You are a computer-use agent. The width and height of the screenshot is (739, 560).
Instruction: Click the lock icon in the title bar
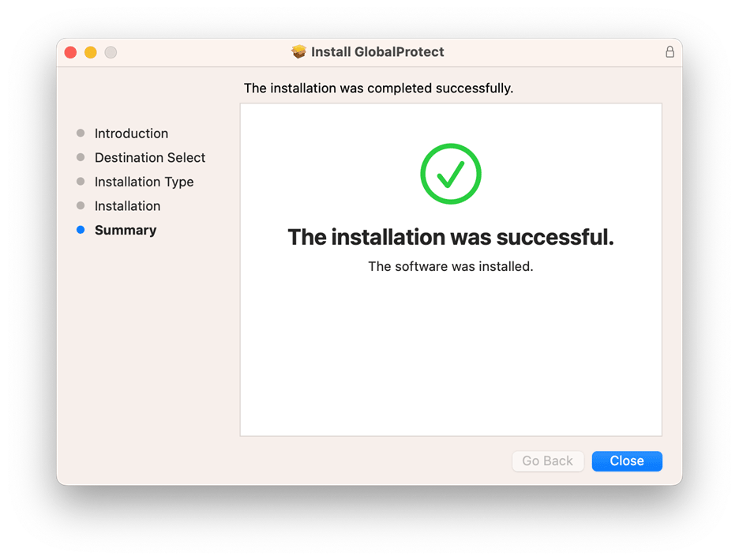pos(670,52)
